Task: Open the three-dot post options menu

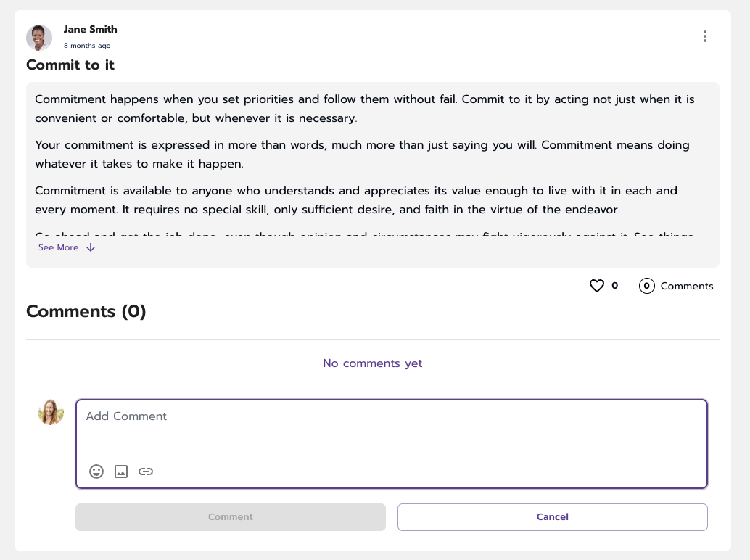Action: pos(704,36)
